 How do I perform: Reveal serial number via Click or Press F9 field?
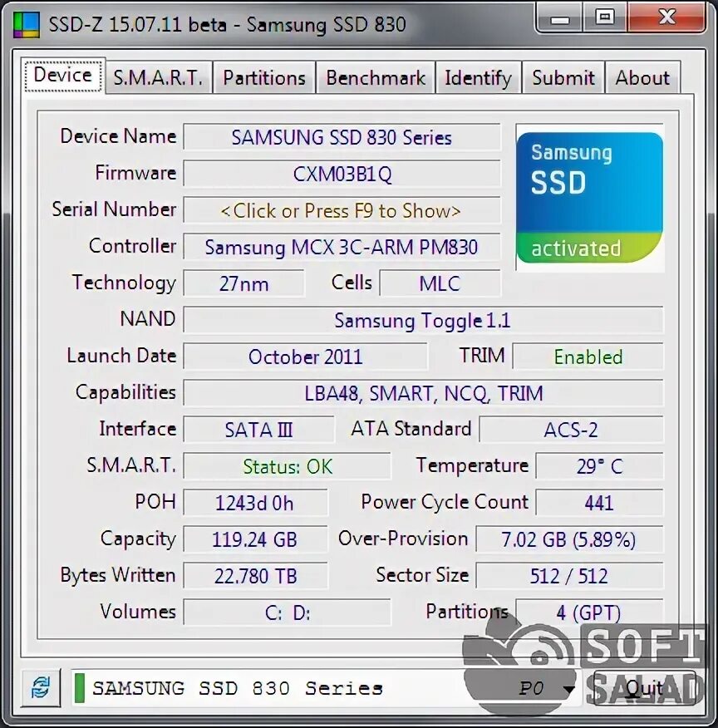point(342,211)
